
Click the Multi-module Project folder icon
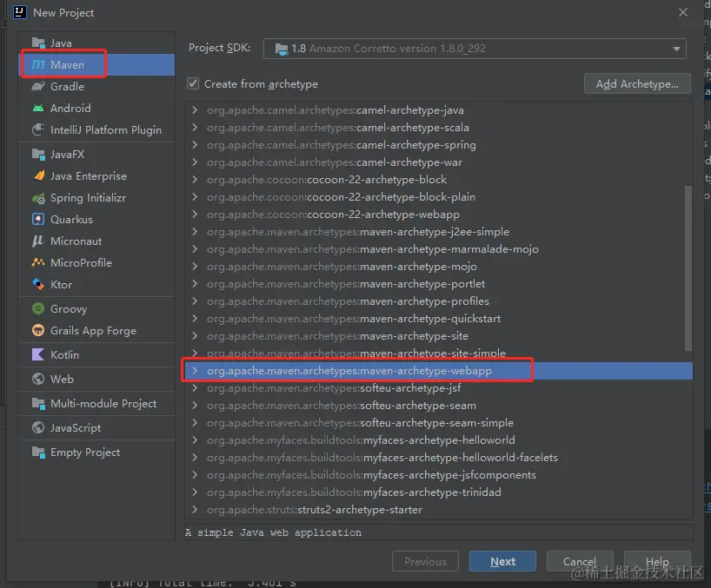(x=38, y=404)
